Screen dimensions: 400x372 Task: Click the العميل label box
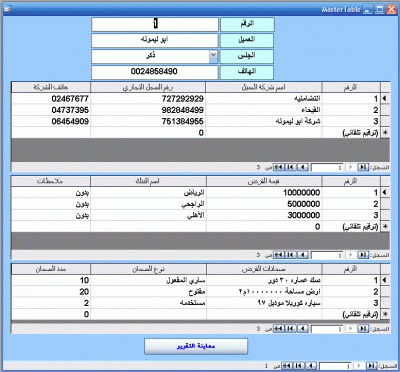click(247, 40)
